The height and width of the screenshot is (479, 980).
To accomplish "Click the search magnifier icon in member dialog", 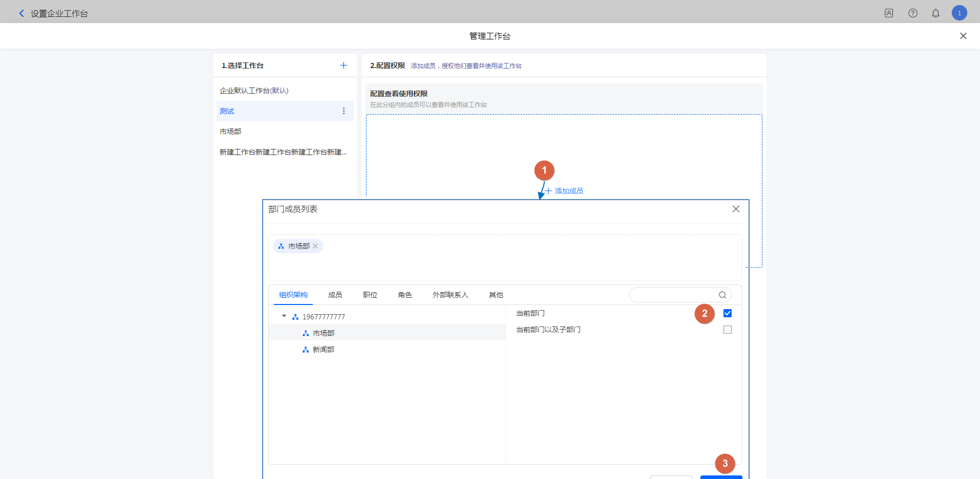I will pyautogui.click(x=722, y=295).
